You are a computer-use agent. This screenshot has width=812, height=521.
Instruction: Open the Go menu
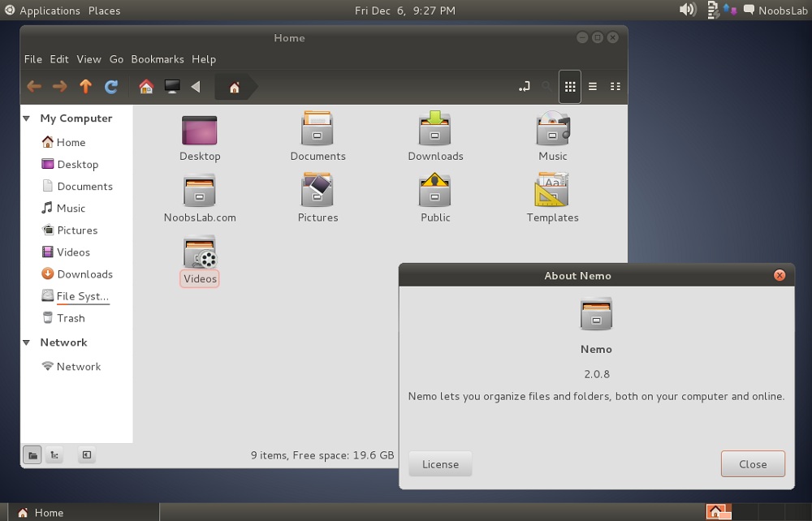tap(116, 59)
